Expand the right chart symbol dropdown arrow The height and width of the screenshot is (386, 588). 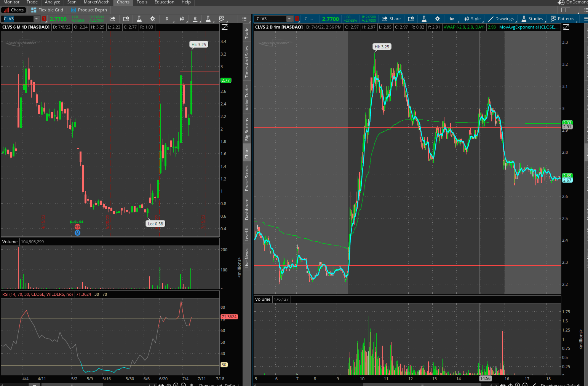pos(289,19)
